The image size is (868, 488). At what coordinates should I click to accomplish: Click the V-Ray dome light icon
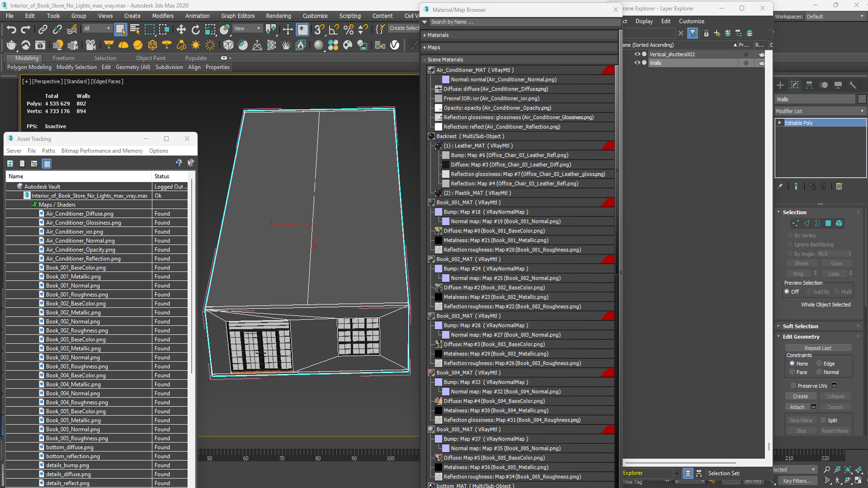coord(123,45)
